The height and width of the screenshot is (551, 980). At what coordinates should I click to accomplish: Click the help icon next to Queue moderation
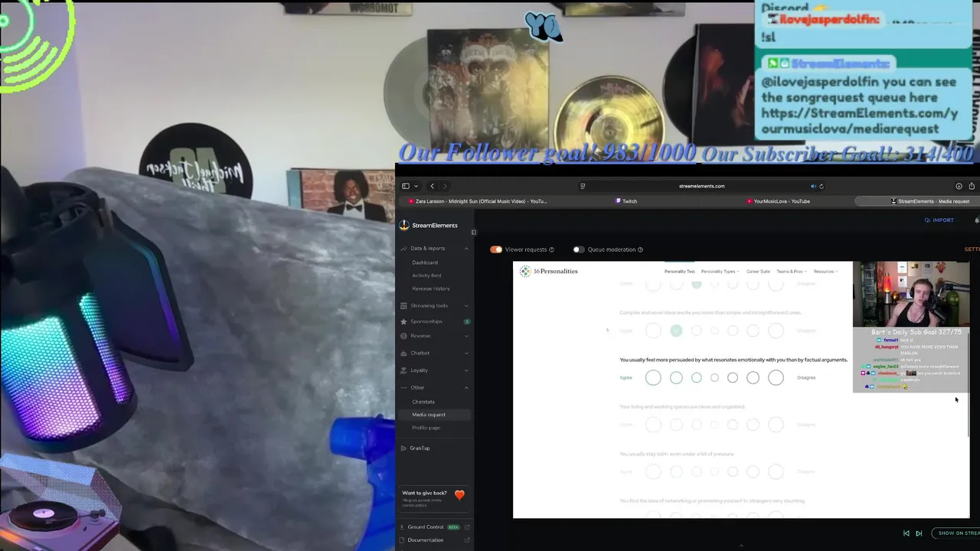[640, 249]
